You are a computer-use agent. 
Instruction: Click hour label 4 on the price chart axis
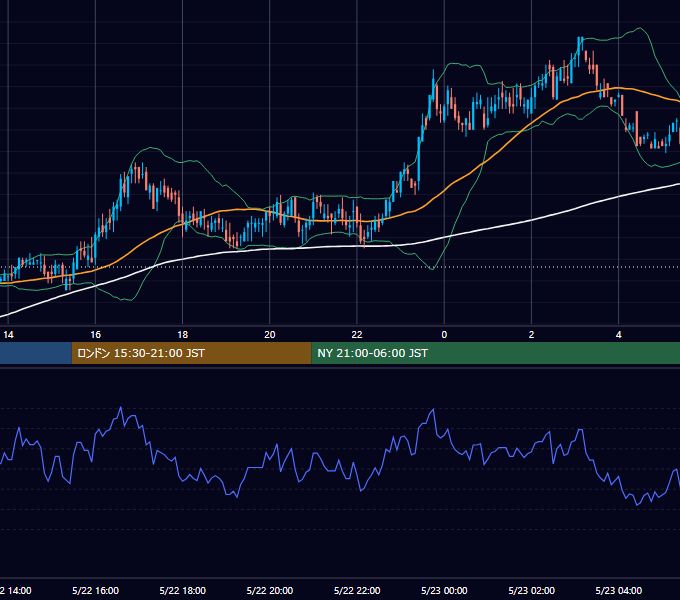618,335
